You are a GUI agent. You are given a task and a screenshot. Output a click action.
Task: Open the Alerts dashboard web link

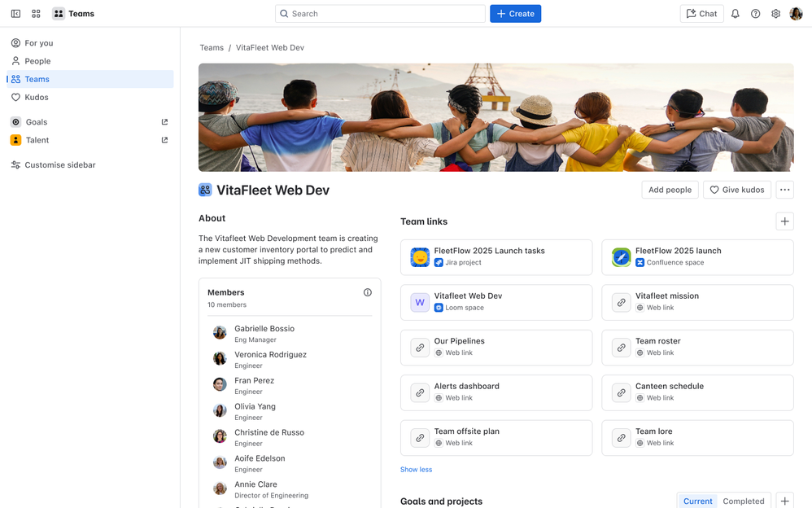pyautogui.click(x=496, y=392)
